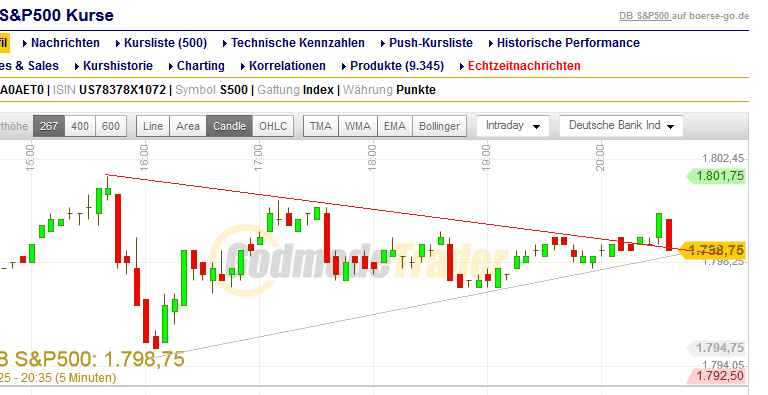Toggle Bollinger bands overlay
The width and height of the screenshot is (768, 395).
coord(439,126)
